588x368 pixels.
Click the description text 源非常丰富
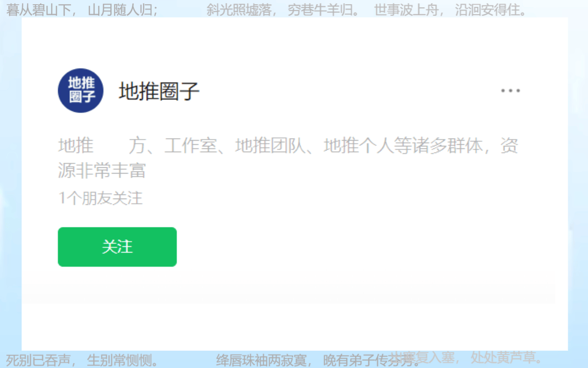(x=102, y=170)
